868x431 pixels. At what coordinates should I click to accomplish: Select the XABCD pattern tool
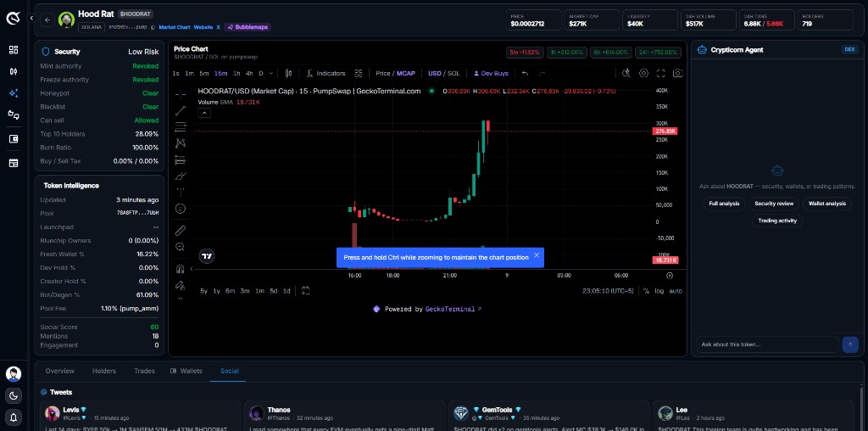click(x=181, y=143)
